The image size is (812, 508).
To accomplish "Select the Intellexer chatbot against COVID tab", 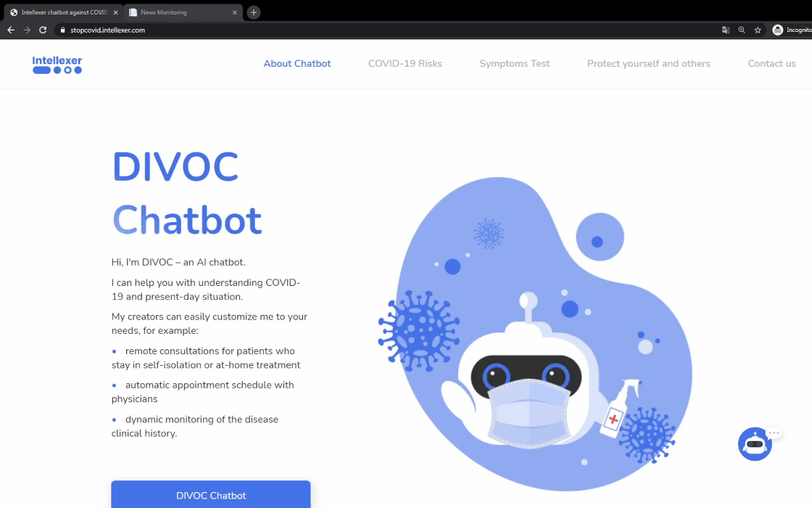I will click(65, 12).
